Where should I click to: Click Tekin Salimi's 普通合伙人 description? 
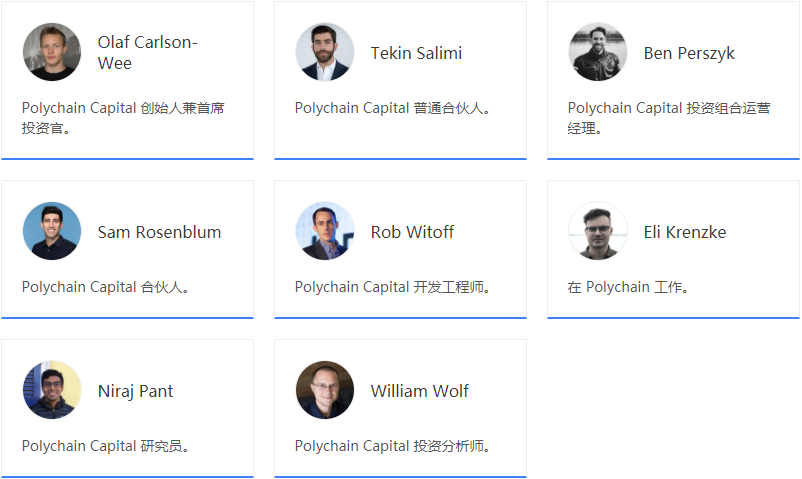point(393,108)
